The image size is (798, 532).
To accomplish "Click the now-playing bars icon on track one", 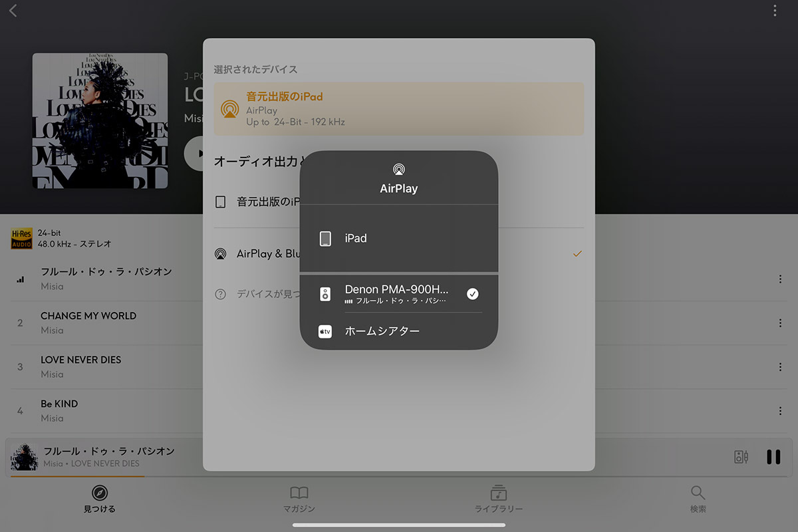I will pos(20,279).
